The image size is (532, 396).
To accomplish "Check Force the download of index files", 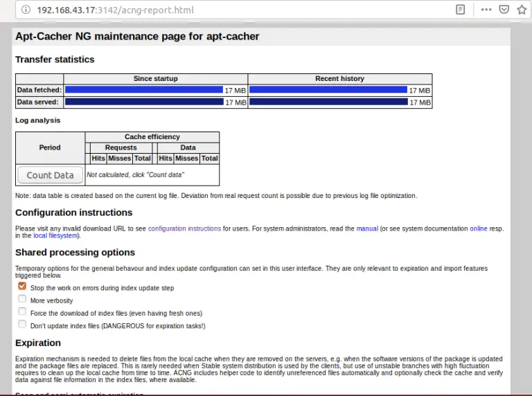I will pyautogui.click(x=22, y=312).
